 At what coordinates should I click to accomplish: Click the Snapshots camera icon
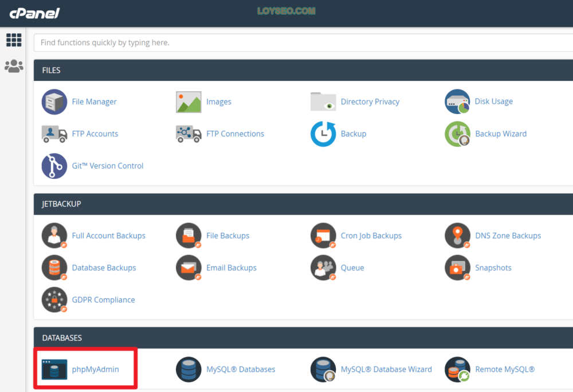(x=457, y=268)
